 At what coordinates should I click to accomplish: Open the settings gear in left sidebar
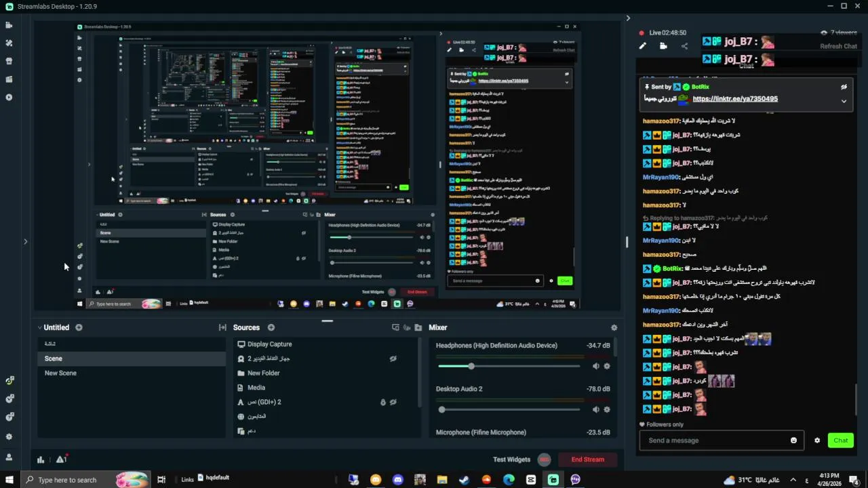coord(9,437)
